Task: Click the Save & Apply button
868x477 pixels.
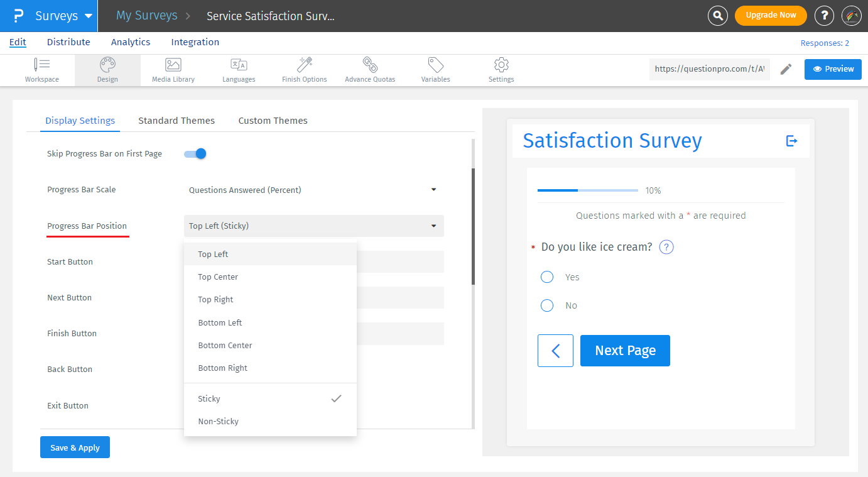Action: point(75,447)
